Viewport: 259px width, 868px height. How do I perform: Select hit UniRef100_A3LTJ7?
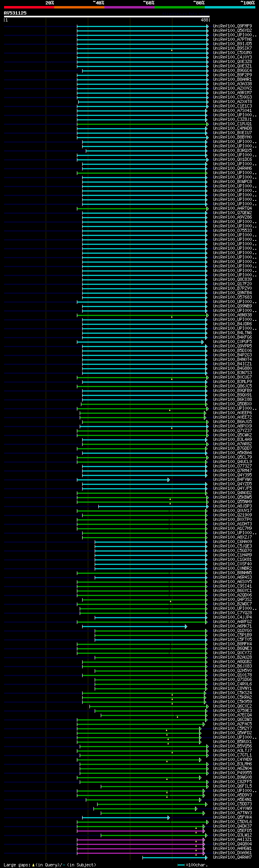[x=232, y=750]
